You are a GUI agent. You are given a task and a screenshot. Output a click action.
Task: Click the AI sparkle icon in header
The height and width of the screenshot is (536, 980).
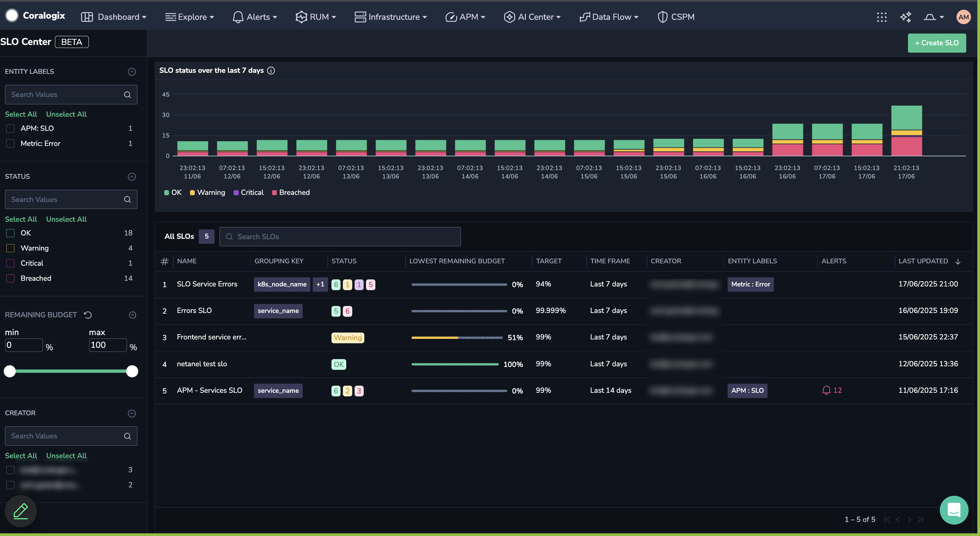pyautogui.click(x=906, y=17)
